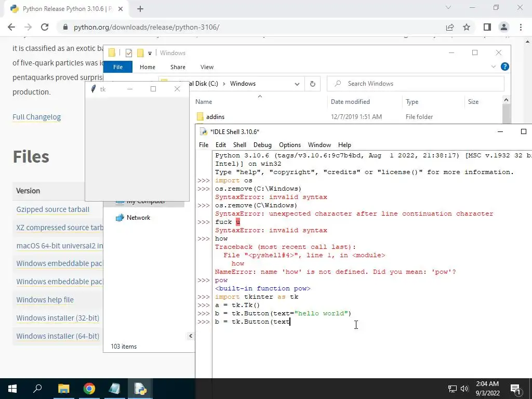Click the Search Windows box
The height and width of the screenshot is (399, 532).
pos(415,84)
